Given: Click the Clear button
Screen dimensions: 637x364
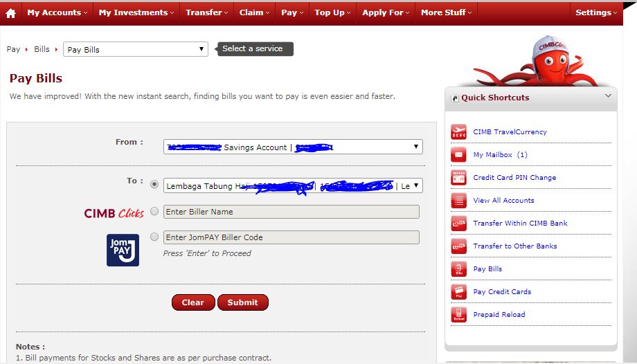Looking at the screenshot, I should (x=193, y=302).
